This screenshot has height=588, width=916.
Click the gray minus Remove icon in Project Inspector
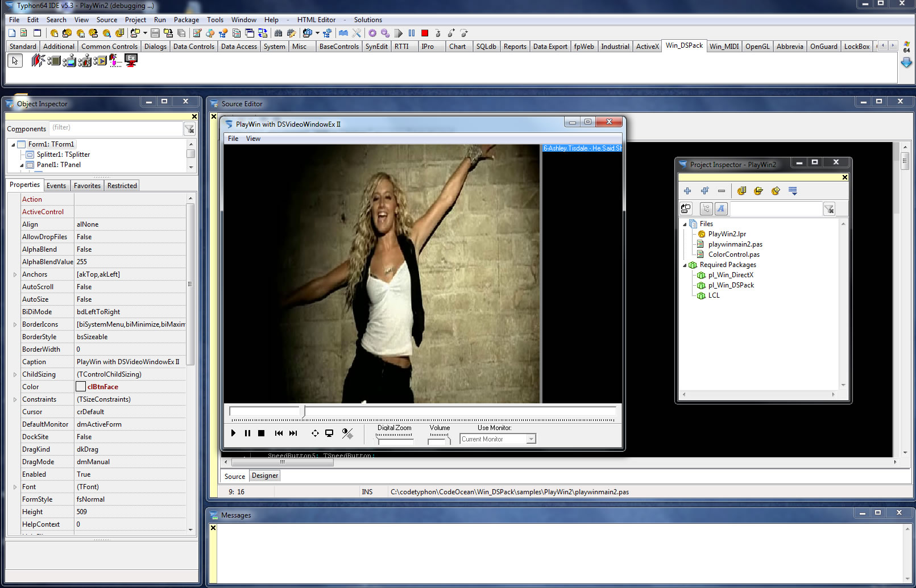(722, 191)
